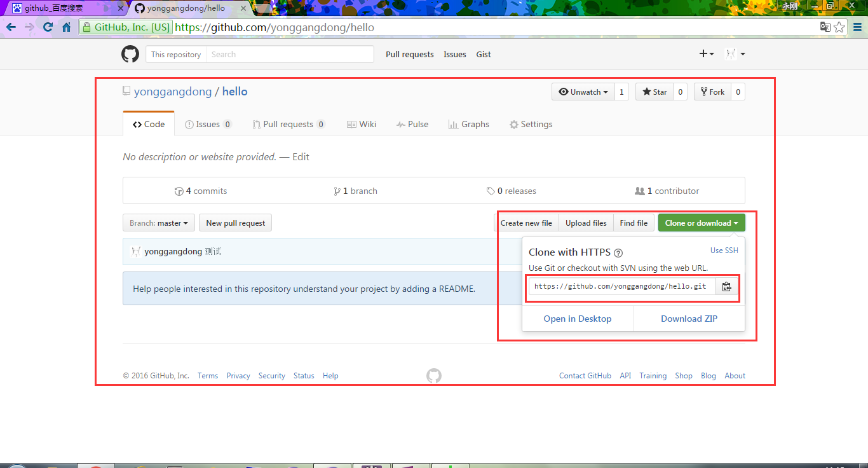The height and width of the screenshot is (468, 868).
Task: View the 4 commits link
Action: [x=201, y=191]
